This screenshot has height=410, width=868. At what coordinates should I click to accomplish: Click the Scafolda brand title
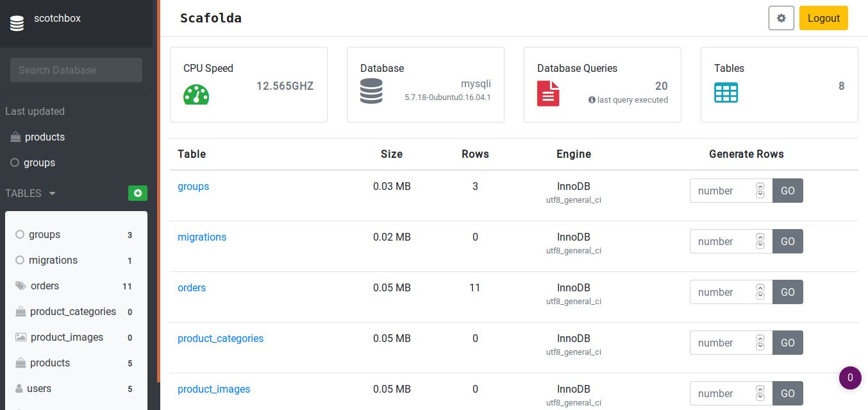211,18
